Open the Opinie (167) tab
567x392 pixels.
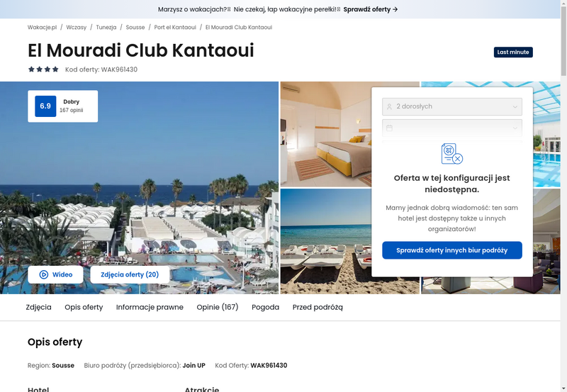[218, 307]
